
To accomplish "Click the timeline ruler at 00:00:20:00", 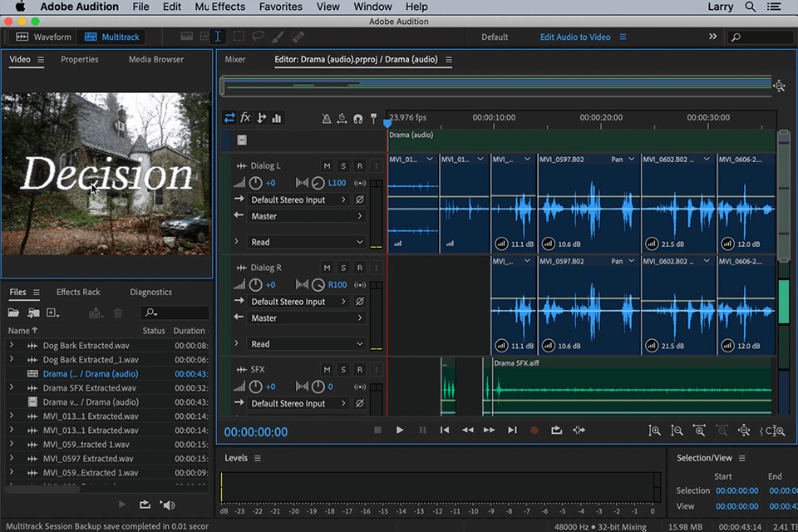I will [601, 117].
